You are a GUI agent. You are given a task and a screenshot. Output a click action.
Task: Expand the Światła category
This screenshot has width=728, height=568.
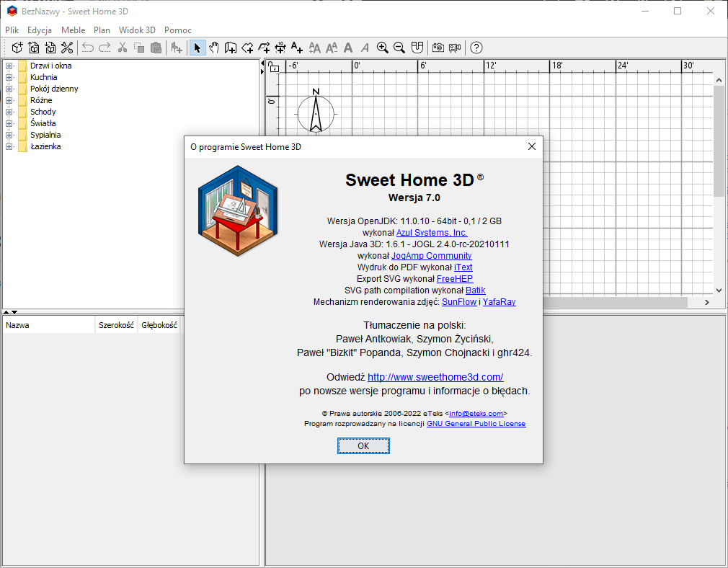coord(9,123)
